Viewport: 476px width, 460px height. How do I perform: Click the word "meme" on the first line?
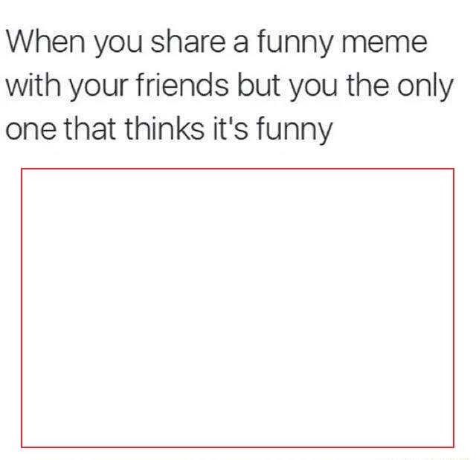tap(385, 42)
